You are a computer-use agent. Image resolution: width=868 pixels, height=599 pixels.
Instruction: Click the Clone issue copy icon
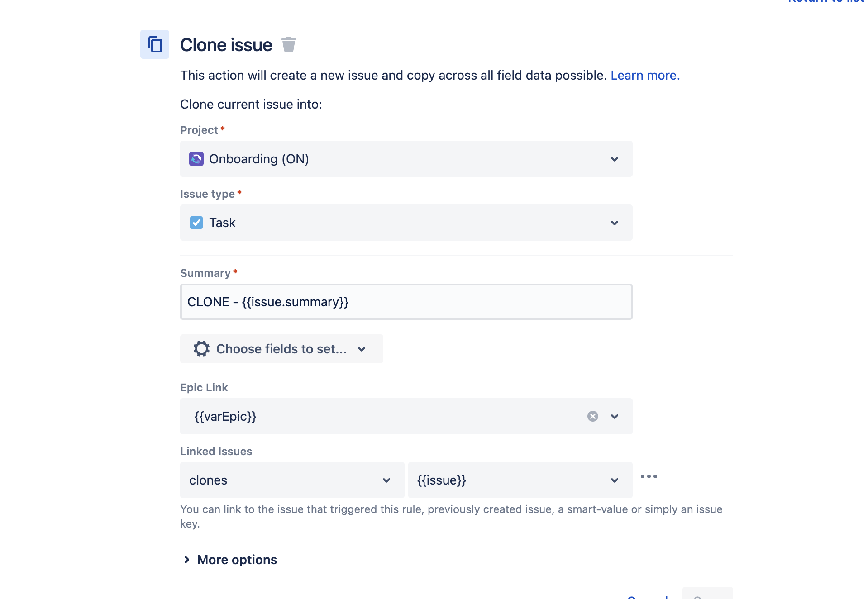click(155, 44)
